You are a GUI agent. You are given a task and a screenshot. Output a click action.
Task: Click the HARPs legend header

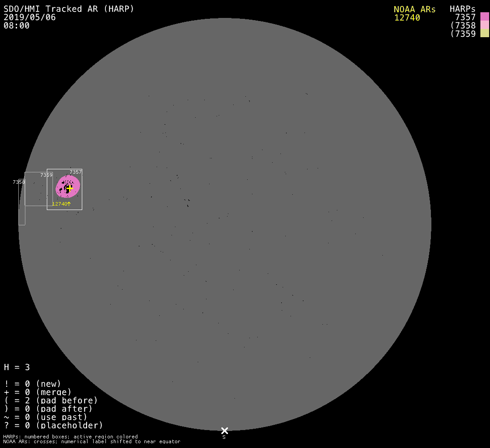[x=462, y=9]
